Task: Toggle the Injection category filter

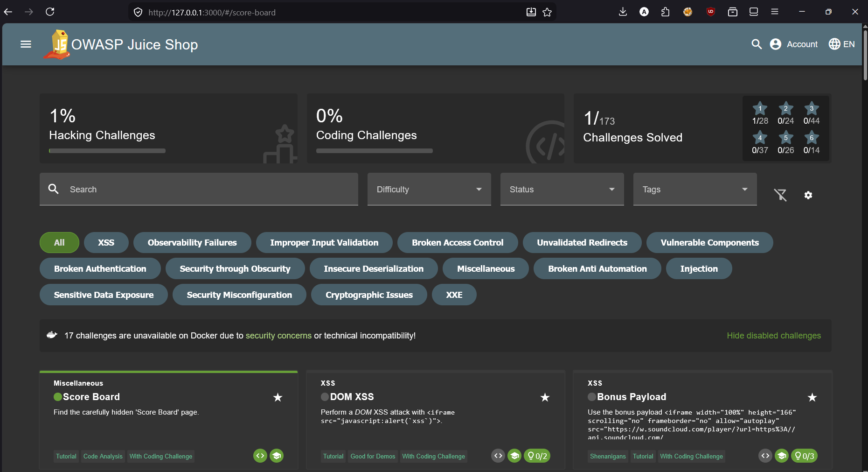Action: pos(699,269)
